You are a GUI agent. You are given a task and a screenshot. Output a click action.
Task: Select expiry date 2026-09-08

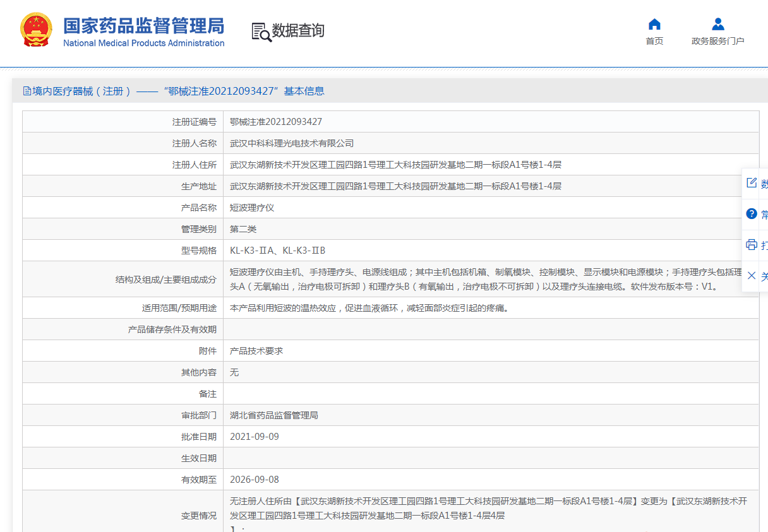(x=255, y=480)
